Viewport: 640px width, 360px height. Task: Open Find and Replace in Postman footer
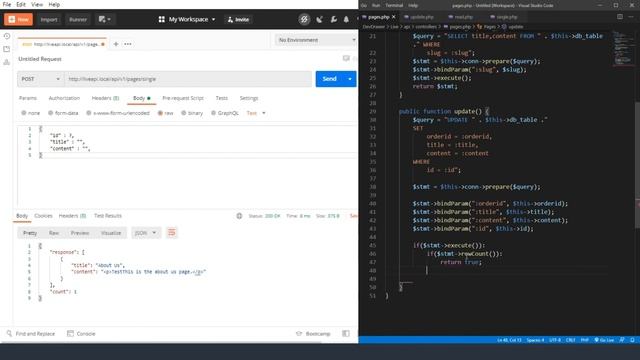[31, 334]
